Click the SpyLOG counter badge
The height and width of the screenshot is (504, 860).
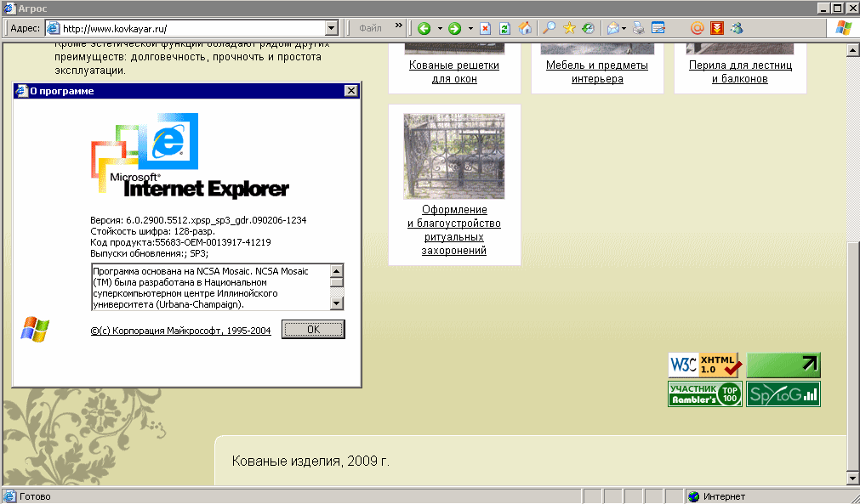click(783, 394)
